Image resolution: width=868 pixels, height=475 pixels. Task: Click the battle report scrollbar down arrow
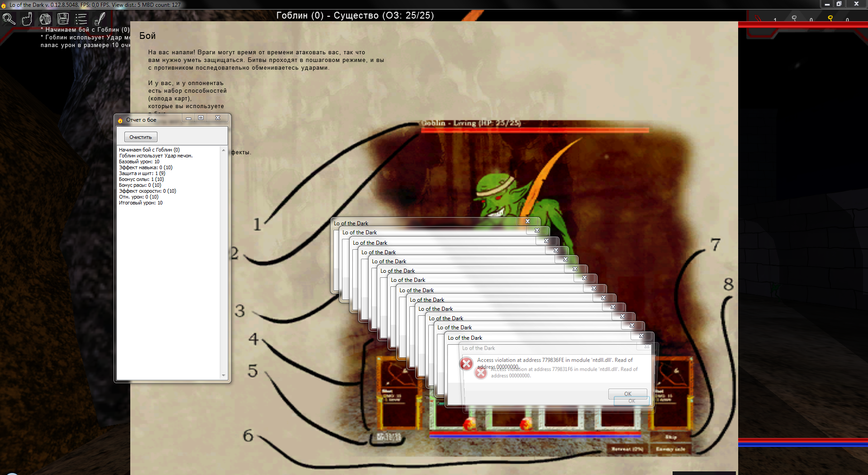223,375
